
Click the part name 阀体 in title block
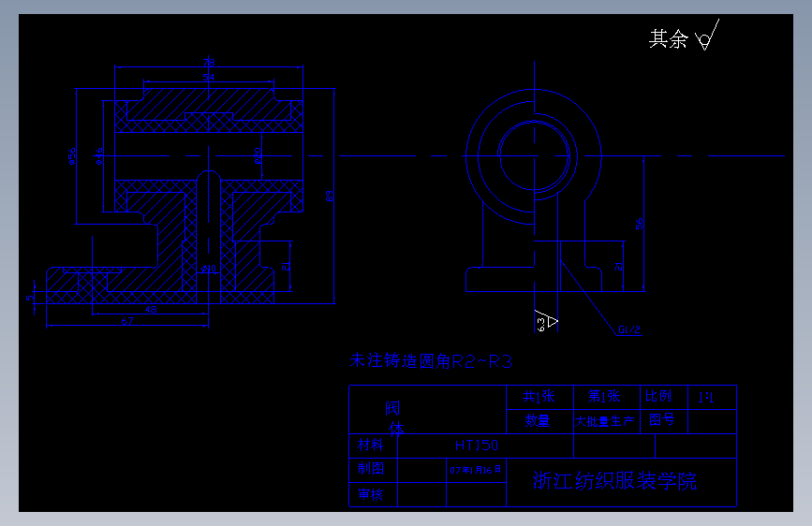[394, 418]
